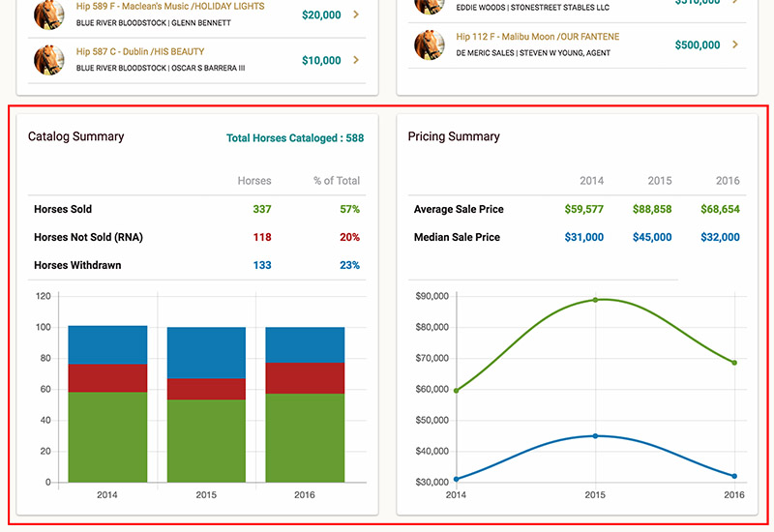The width and height of the screenshot is (774, 532).
Task: Click the green sold segment of 2016 bar
Action: [305, 438]
